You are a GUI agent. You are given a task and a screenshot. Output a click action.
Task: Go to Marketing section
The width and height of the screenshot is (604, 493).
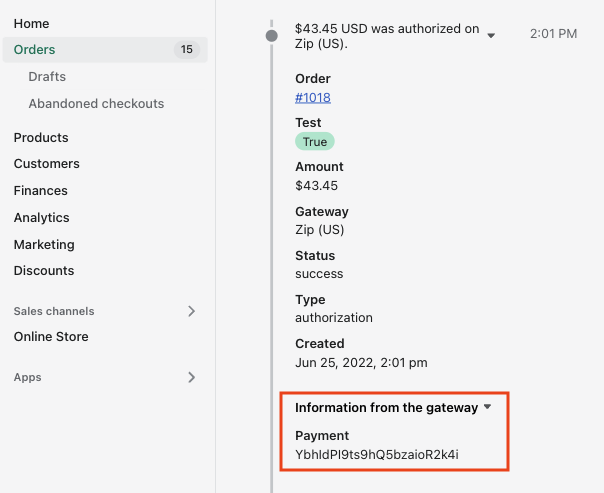click(44, 245)
